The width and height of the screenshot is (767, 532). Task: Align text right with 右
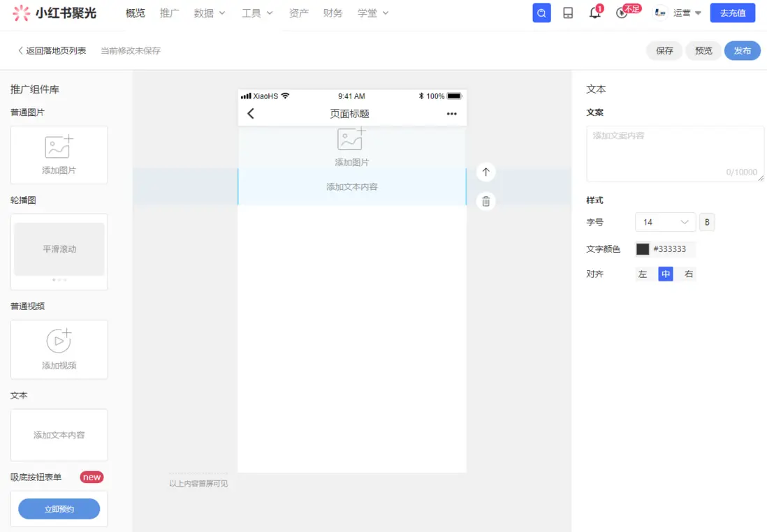click(689, 274)
